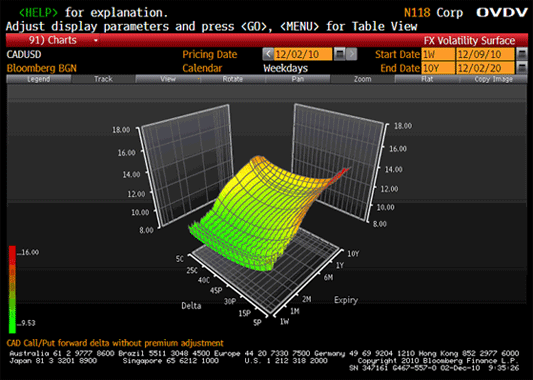
Task: Click the <HELP> text at top
Action: pyautogui.click(x=38, y=13)
